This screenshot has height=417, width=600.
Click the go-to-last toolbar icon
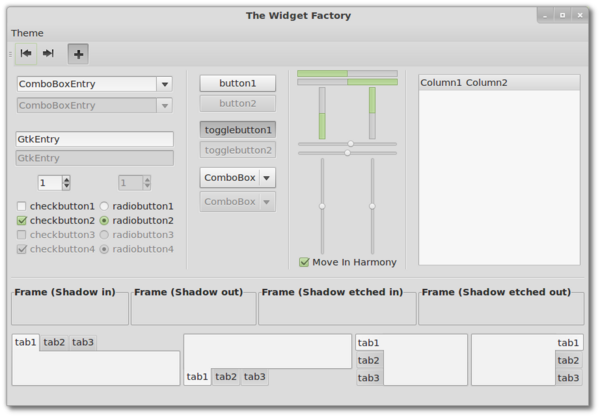pos(48,53)
